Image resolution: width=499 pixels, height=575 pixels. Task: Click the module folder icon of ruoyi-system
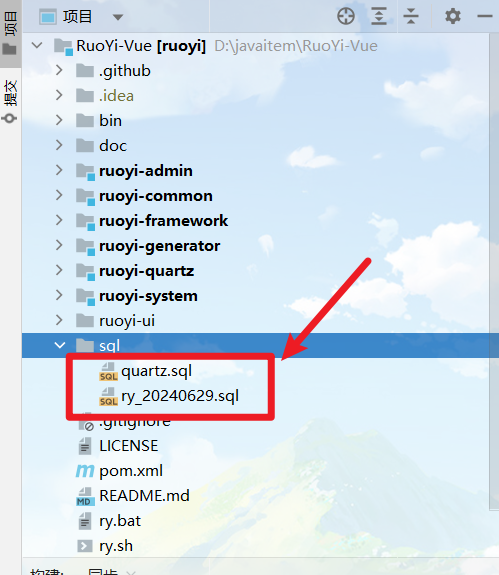point(85,297)
